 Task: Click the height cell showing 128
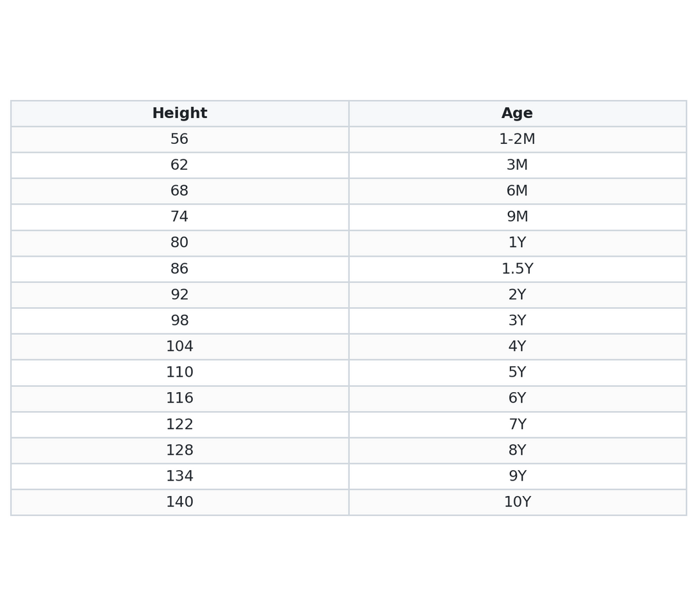(x=179, y=450)
